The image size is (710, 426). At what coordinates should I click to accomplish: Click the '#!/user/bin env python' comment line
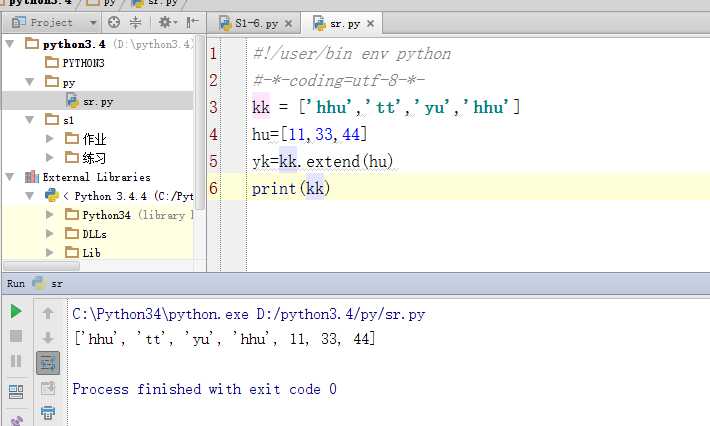(x=352, y=54)
